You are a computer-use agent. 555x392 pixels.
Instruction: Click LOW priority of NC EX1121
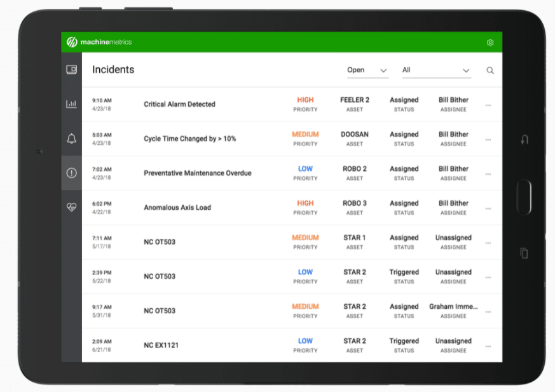pos(305,341)
